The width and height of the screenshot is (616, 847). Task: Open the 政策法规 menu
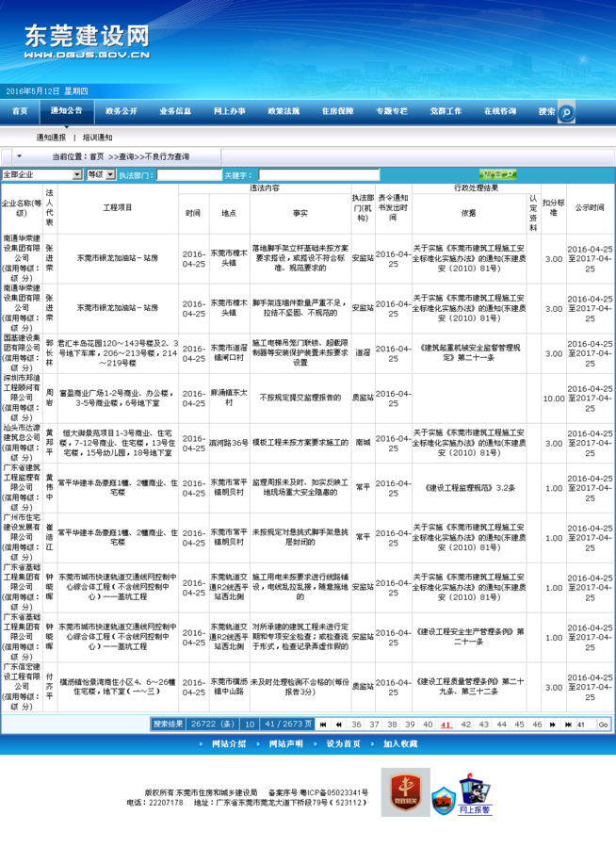tap(284, 111)
